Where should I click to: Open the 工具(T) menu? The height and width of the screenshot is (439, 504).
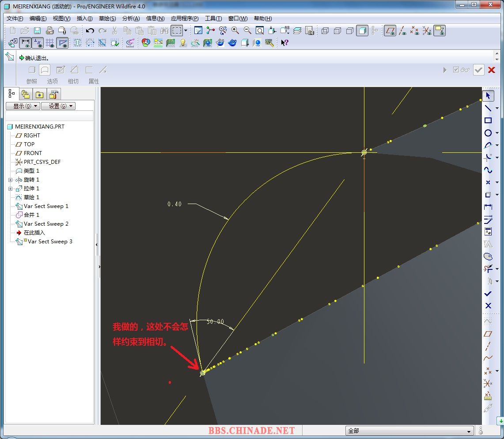[x=213, y=18]
